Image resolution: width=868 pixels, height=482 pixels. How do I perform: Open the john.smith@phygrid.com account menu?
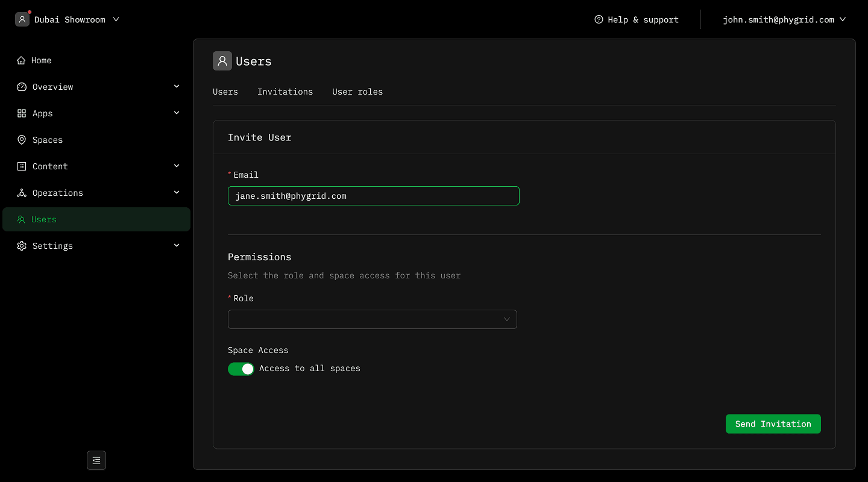pos(784,20)
